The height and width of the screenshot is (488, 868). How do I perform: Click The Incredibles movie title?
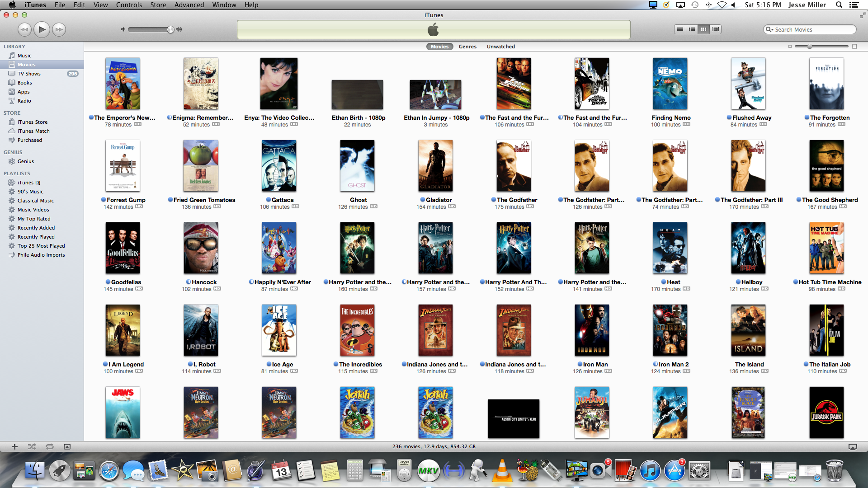360,365
